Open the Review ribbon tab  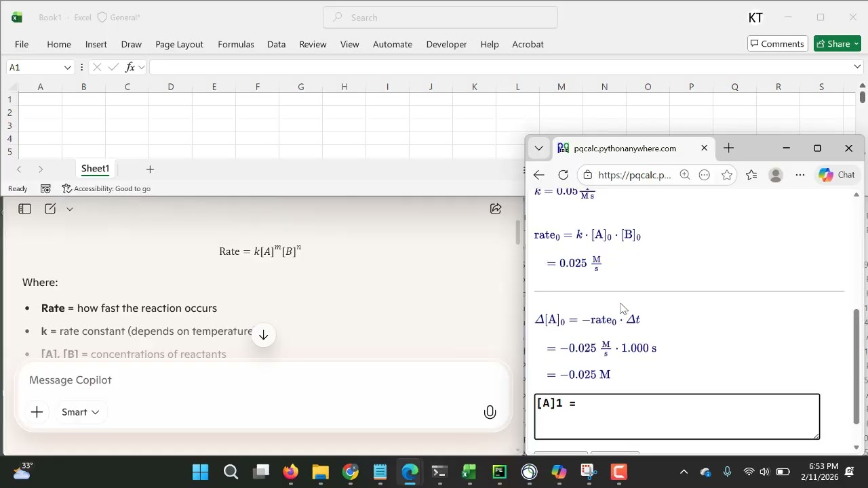point(313,44)
